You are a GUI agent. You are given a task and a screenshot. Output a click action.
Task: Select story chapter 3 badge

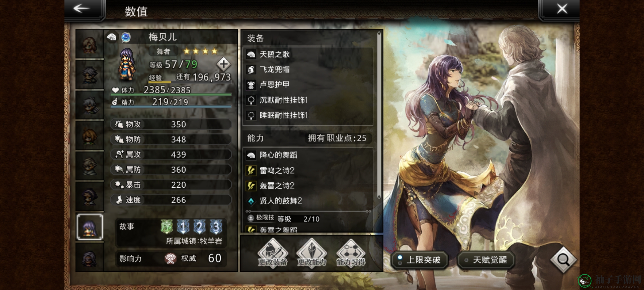click(x=216, y=227)
